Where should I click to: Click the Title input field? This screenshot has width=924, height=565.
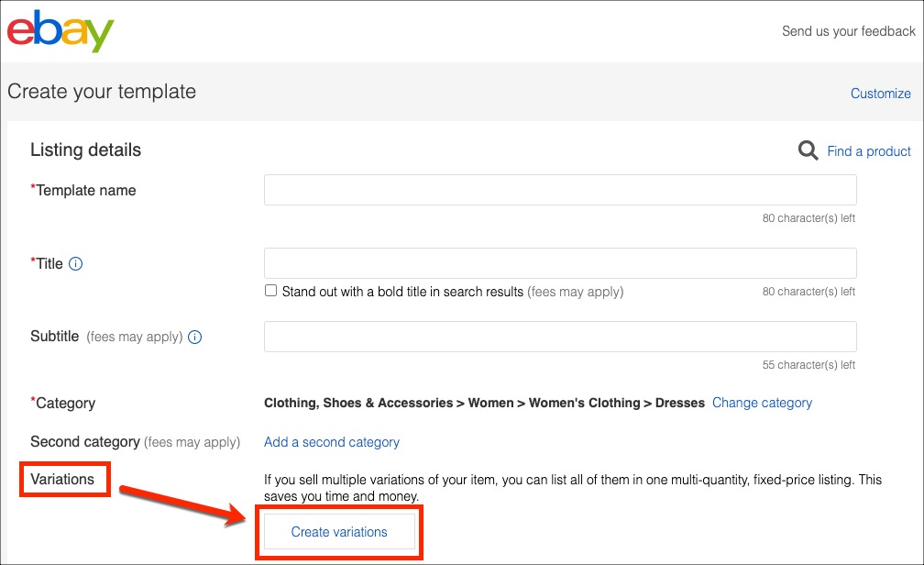tap(559, 262)
